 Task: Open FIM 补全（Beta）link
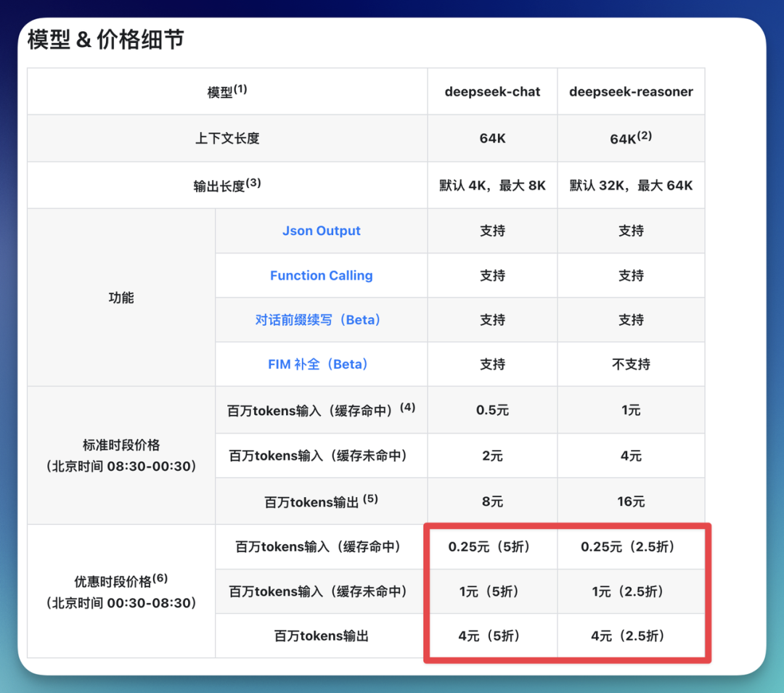(318, 364)
